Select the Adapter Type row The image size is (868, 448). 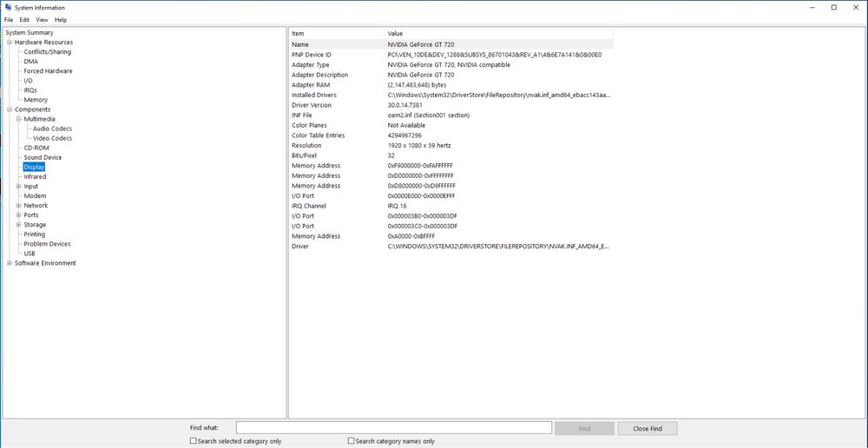pyautogui.click(x=451, y=65)
